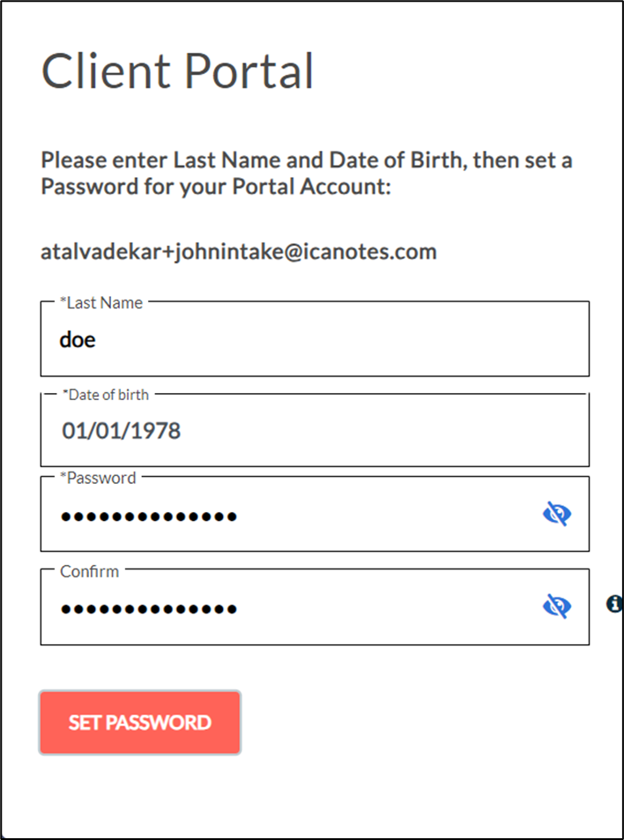
Task: Reveal the Password field's hidden text
Action: tap(556, 514)
